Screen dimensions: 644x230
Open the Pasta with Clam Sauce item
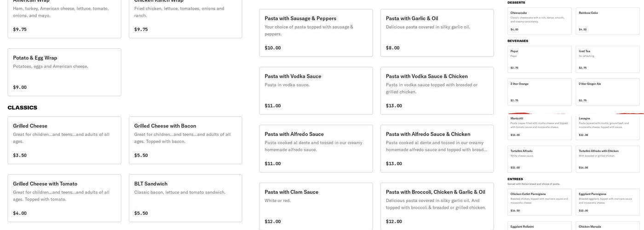[x=316, y=207]
